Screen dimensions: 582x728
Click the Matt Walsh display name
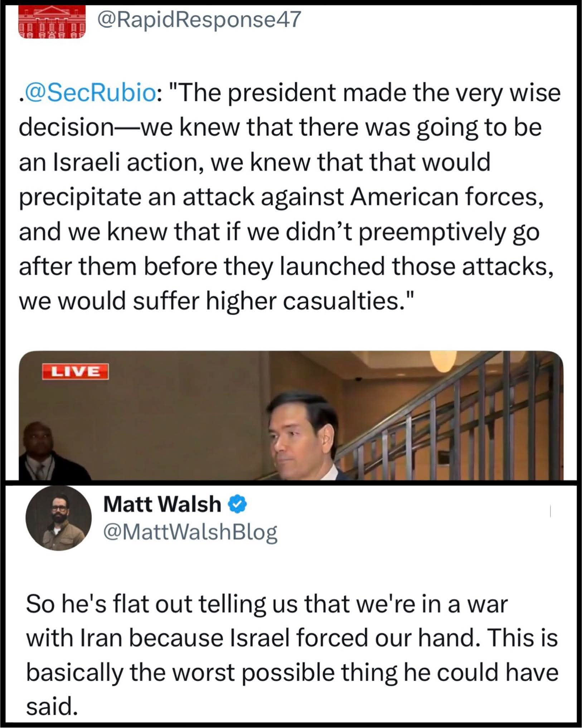(162, 505)
